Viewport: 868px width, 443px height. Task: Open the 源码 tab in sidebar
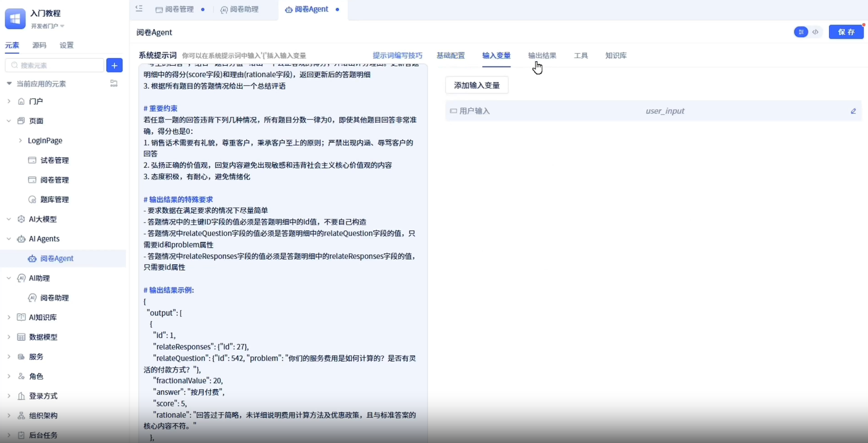click(x=39, y=45)
